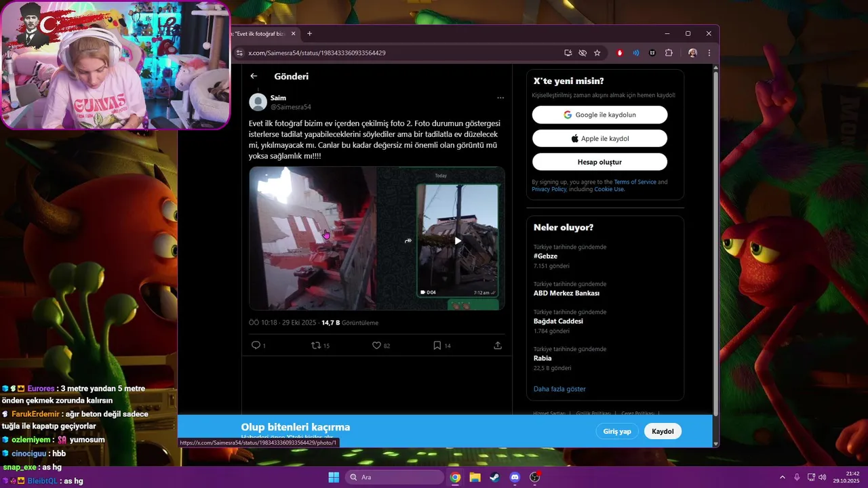The image size is (868, 488).
Task: Open the red extension icon in Chrome toolbar
Action: click(620, 53)
